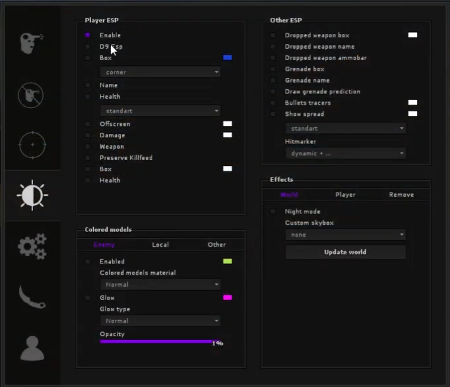Toggle the D9 Esp checkbox
Screen dimensions: 450x387
[88, 46]
